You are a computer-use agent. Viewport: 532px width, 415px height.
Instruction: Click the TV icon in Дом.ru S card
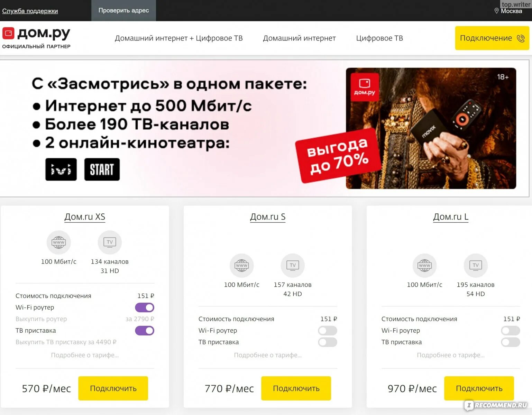pos(293,265)
